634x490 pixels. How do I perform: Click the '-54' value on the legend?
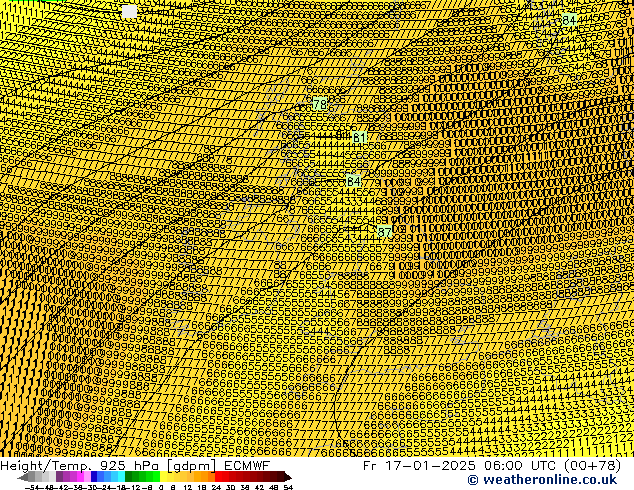click(32, 487)
